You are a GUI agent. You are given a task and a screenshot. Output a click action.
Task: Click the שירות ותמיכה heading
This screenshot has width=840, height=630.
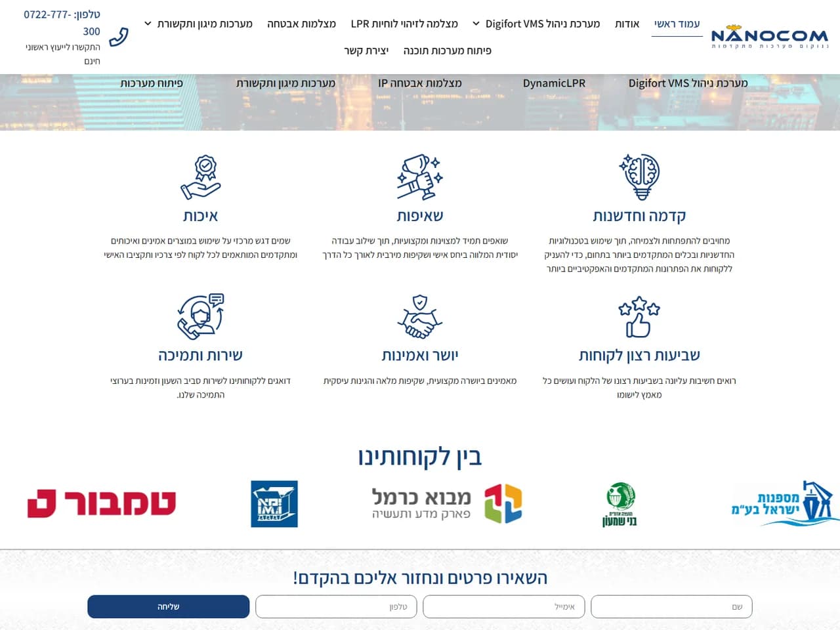(x=201, y=356)
